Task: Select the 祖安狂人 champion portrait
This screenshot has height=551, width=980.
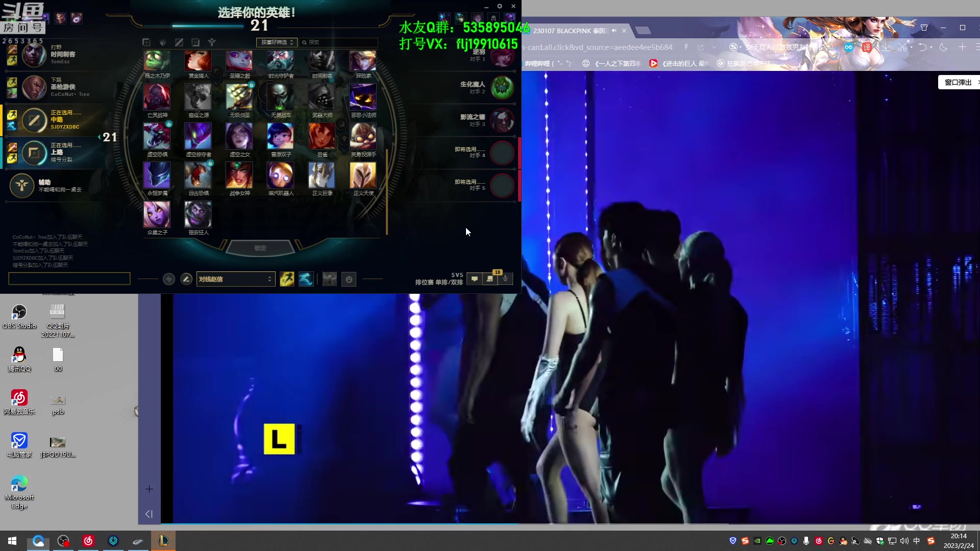Action: pos(198,214)
